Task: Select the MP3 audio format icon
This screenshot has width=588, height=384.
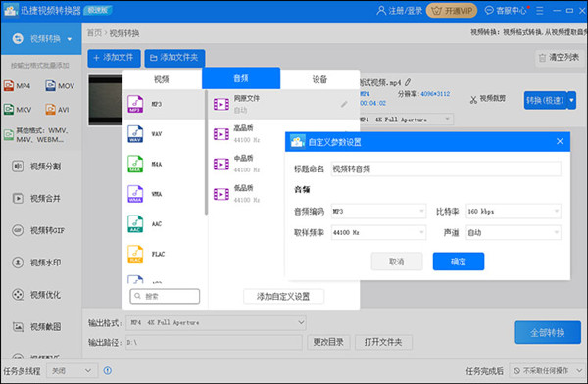Action: tap(135, 104)
